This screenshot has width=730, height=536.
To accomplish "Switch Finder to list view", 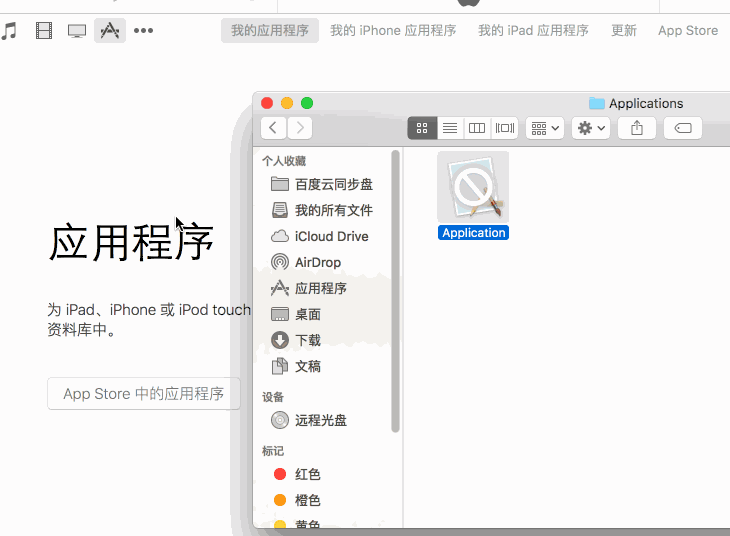I will tap(450, 128).
